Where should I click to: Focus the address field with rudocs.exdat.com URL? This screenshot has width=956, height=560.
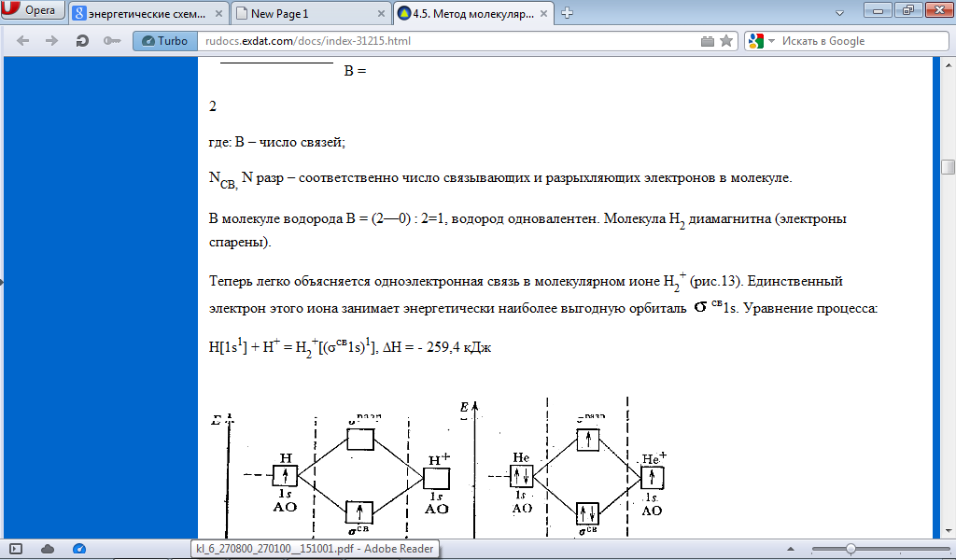pos(448,41)
